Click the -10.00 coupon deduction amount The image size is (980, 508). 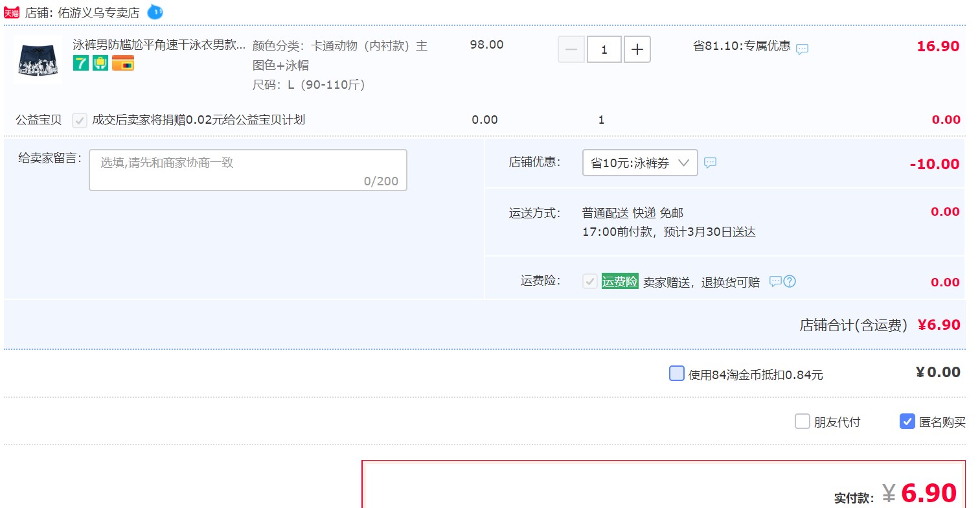(x=934, y=164)
